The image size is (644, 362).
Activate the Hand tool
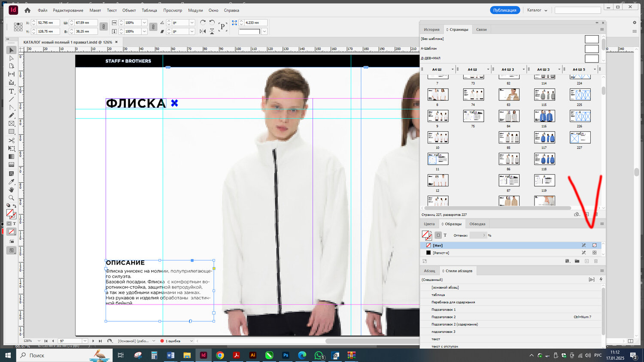click(12, 190)
